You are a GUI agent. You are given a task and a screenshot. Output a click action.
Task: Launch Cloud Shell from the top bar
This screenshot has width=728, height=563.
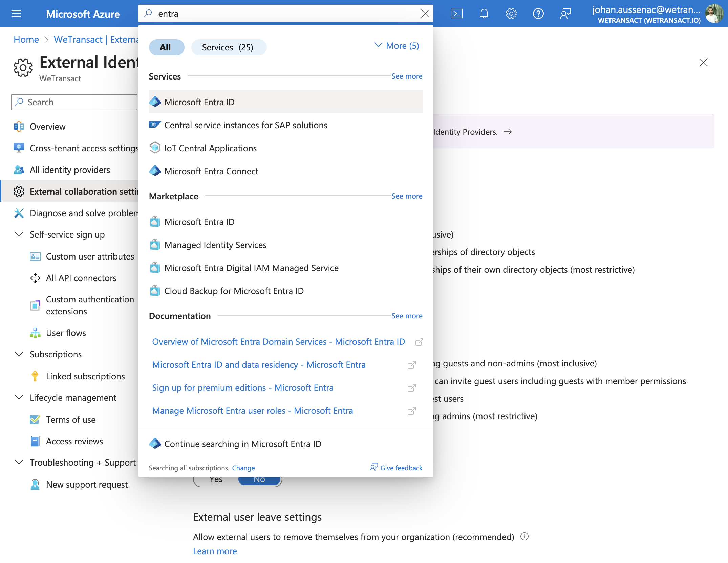pos(457,14)
